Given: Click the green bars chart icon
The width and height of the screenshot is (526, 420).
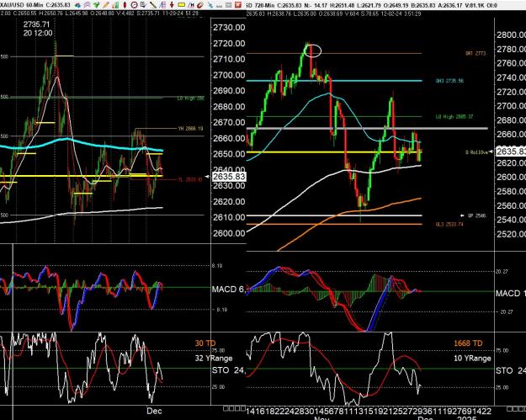Looking at the screenshot, I should (x=115, y=5).
